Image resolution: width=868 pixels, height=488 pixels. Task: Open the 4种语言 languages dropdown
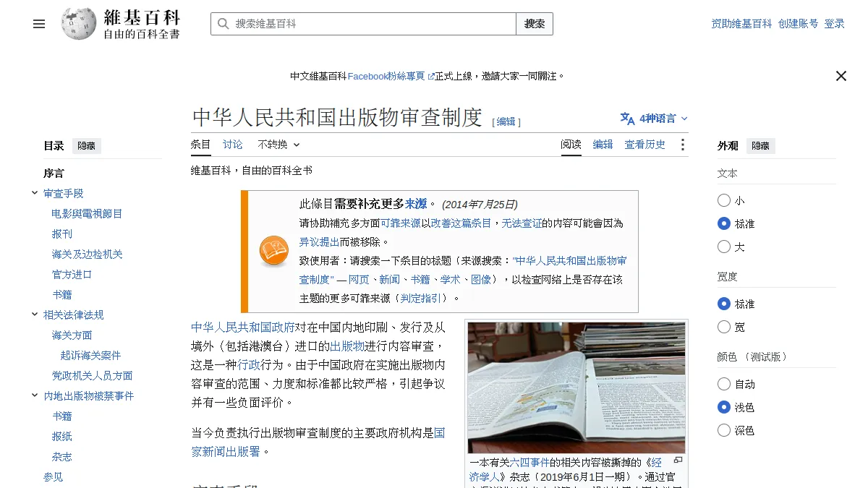click(x=655, y=119)
